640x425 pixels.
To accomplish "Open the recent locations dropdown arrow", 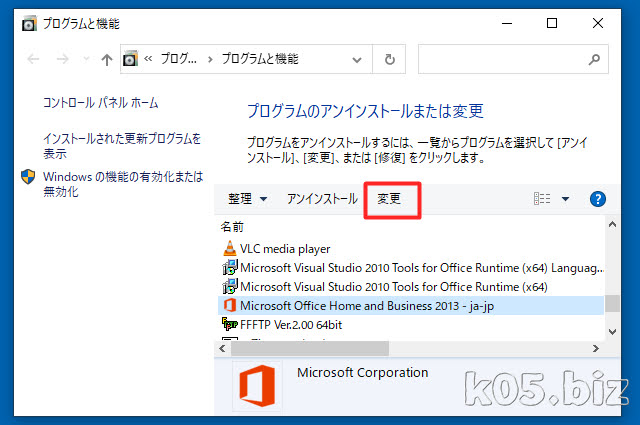I will point(86,60).
